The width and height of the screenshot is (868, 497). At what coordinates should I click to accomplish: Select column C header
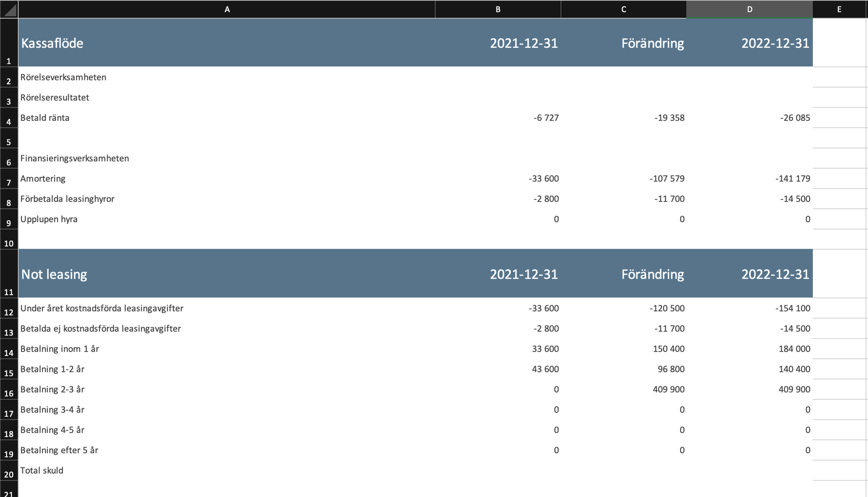pyautogui.click(x=623, y=9)
